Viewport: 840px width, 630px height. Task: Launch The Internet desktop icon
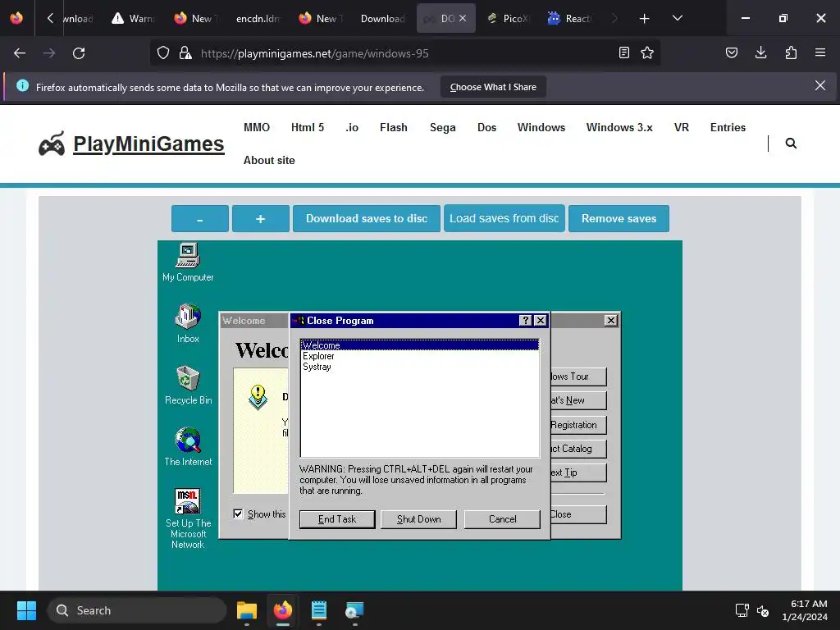[188, 446]
